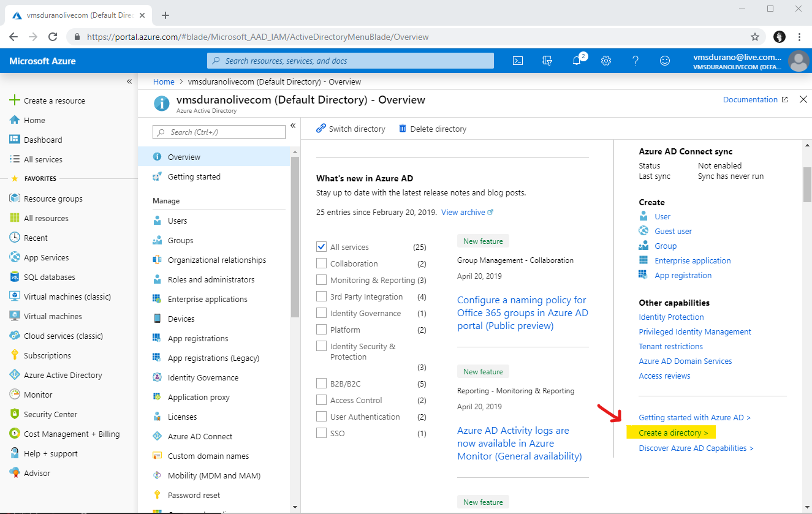Viewport: 812px width, 514px height.
Task: Click the Create a resource plus icon
Action: (x=15, y=100)
